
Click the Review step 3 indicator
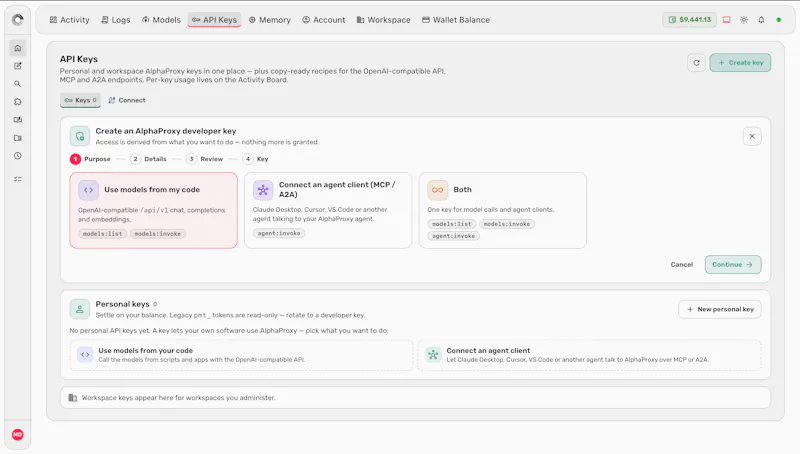coord(205,159)
